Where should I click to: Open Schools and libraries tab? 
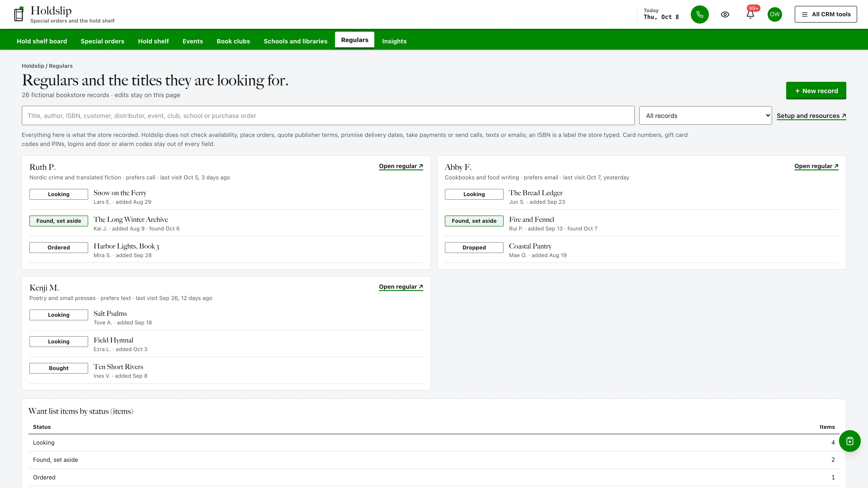[295, 41]
